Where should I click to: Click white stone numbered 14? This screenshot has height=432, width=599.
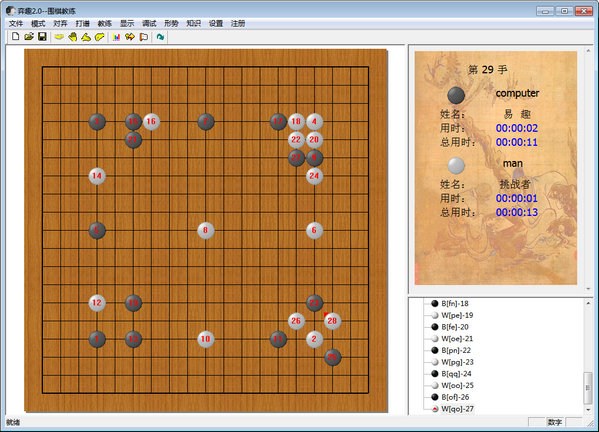[97, 176]
